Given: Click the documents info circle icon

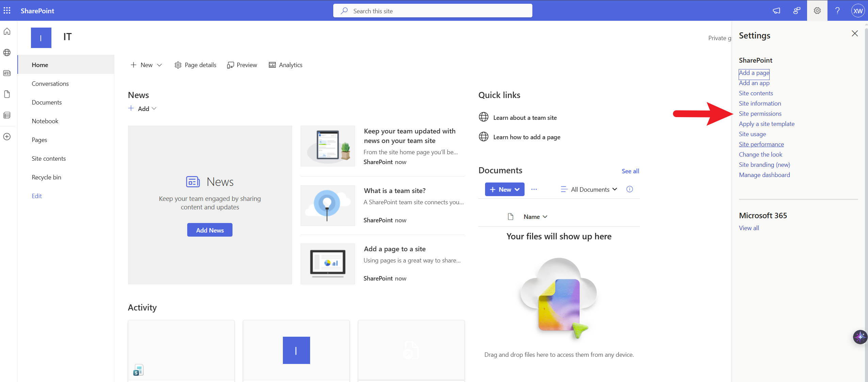Looking at the screenshot, I should pyautogui.click(x=629, y=189).
